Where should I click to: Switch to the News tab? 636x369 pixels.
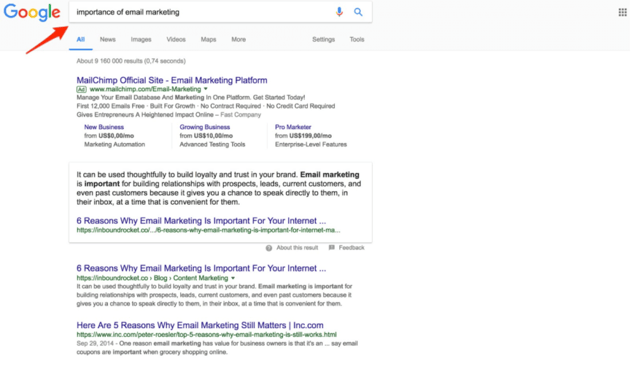tap(107, 39)
